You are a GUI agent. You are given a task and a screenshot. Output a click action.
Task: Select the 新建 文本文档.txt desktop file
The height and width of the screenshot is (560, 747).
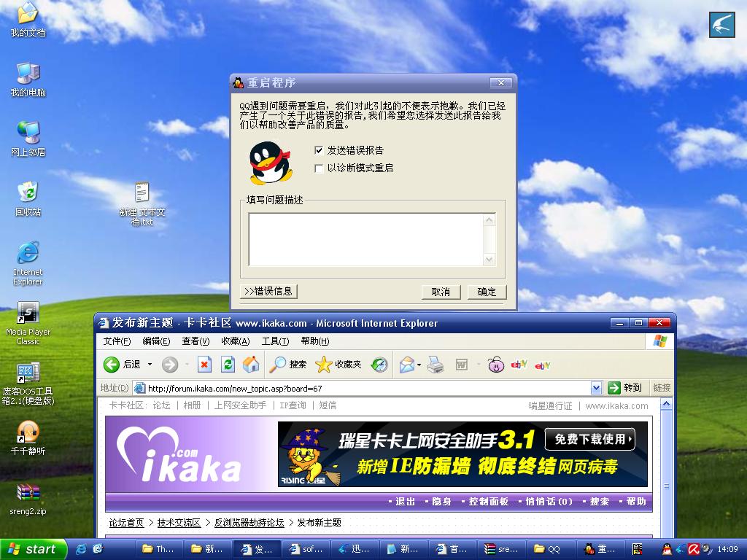[x=142, y=204]
